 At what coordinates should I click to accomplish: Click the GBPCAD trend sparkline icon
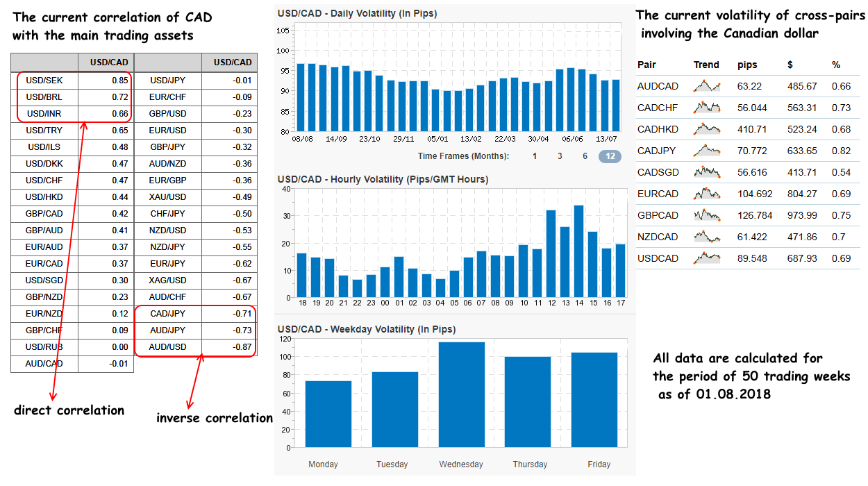click(708, 215)
